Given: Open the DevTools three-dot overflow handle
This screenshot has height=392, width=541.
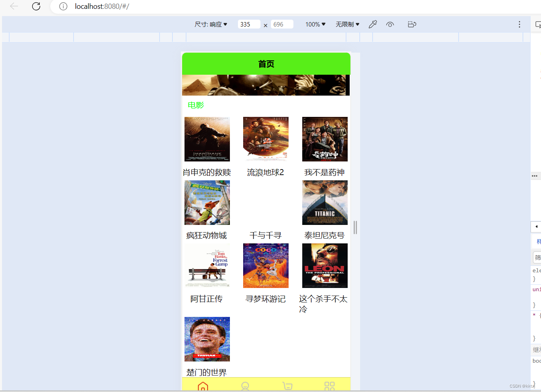Looking at the screenshot, I should 535,176.
